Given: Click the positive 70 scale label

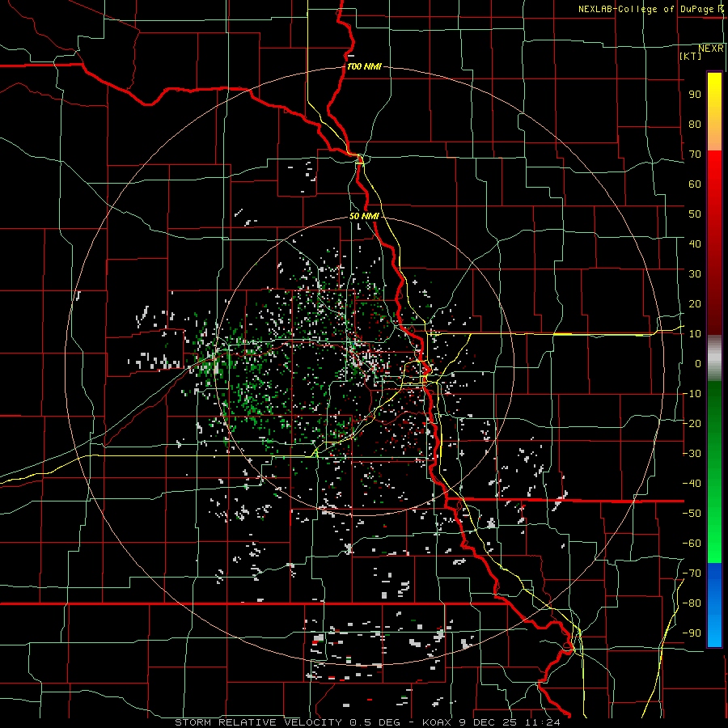Looking at the screenshot, I should click(x=695, y=154).
